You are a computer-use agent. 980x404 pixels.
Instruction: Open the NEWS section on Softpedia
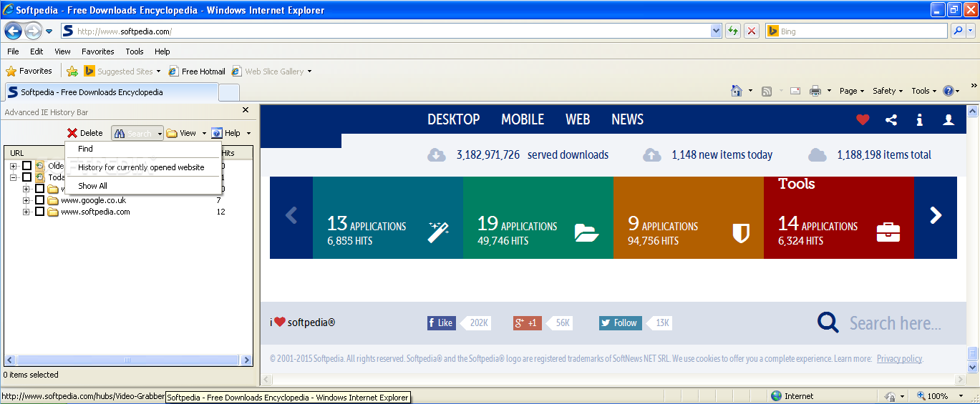(627, 119)
